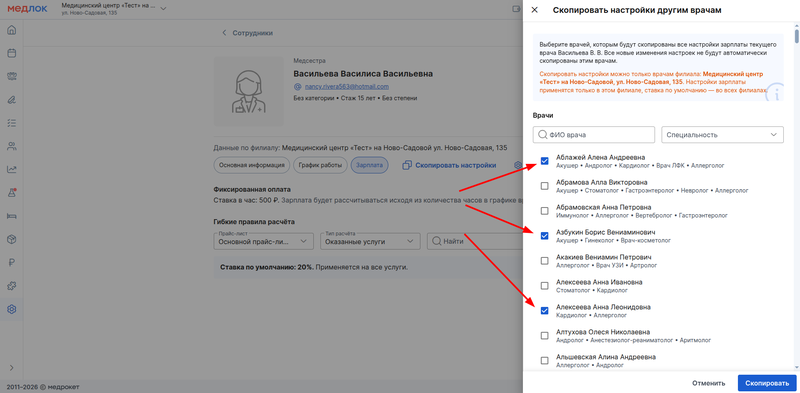The height and width of the screenshot is (393, 800).
Task: Uncheck Аблажей Алена Андреевна
Action: [x=544, y=161]
